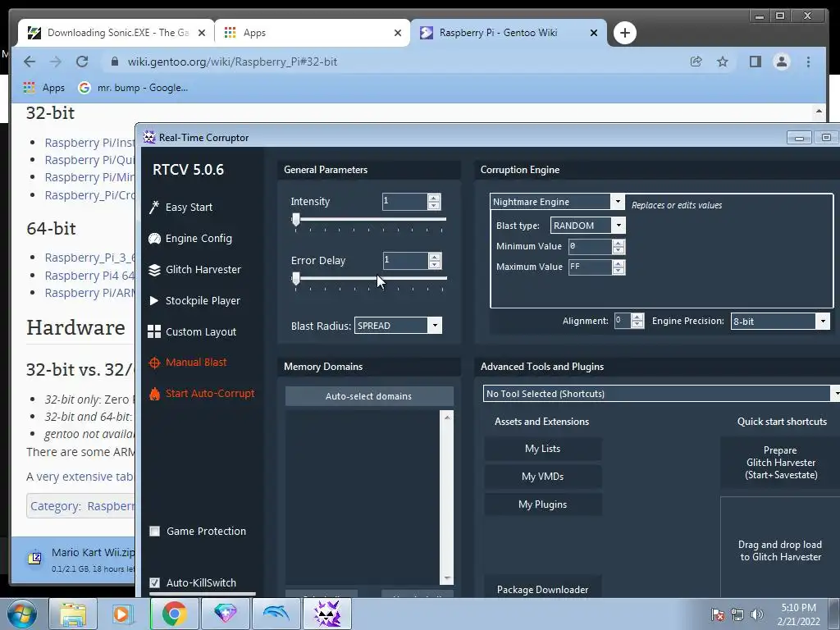Open the Apps bookmark
Image resolution: width=840 pixels, height=630 pixels.
(44, 87)
